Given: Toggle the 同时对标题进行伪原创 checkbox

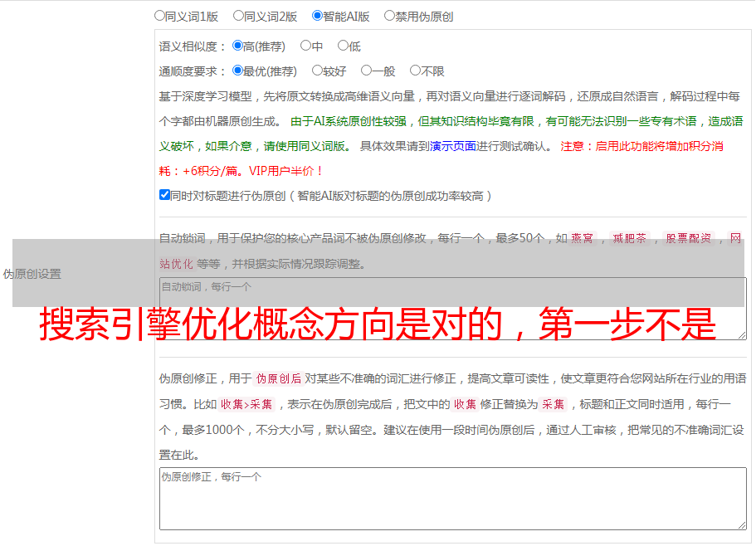Looking at the screenshot, I should click(x=164, y=195).
